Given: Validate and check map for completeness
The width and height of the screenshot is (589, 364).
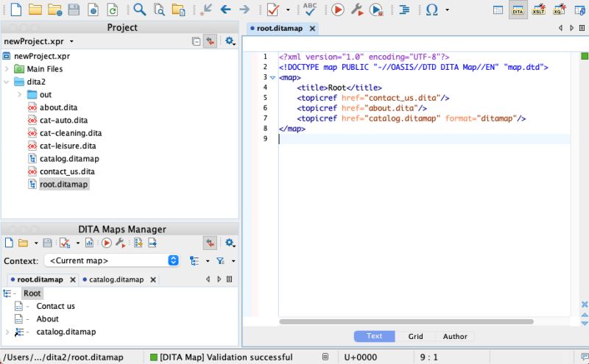Looking at the screenshot, I should [x=65, y=243].
